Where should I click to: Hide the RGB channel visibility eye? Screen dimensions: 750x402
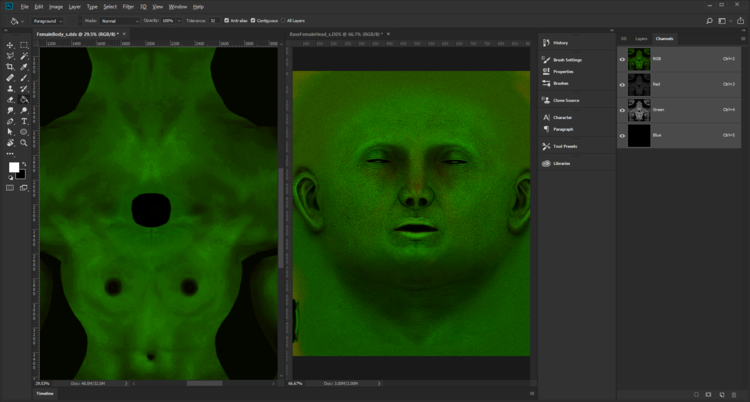point(622,59)
